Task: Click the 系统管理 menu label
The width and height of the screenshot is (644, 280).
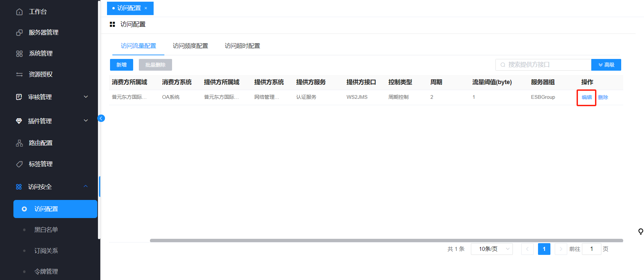Action: (41, 54)
